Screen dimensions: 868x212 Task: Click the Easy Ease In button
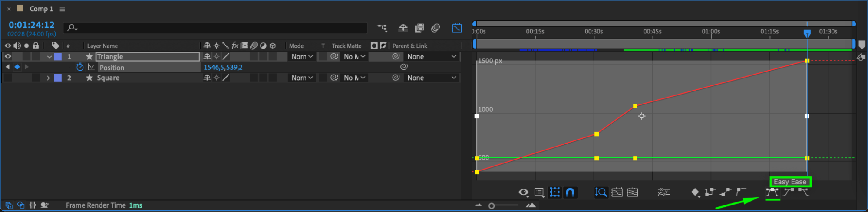click(788, 192)
